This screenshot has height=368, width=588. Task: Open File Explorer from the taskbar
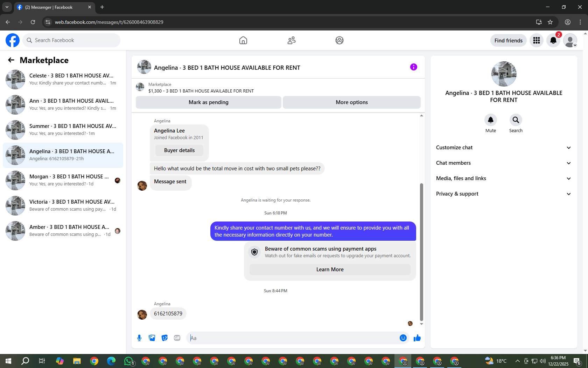77,361
